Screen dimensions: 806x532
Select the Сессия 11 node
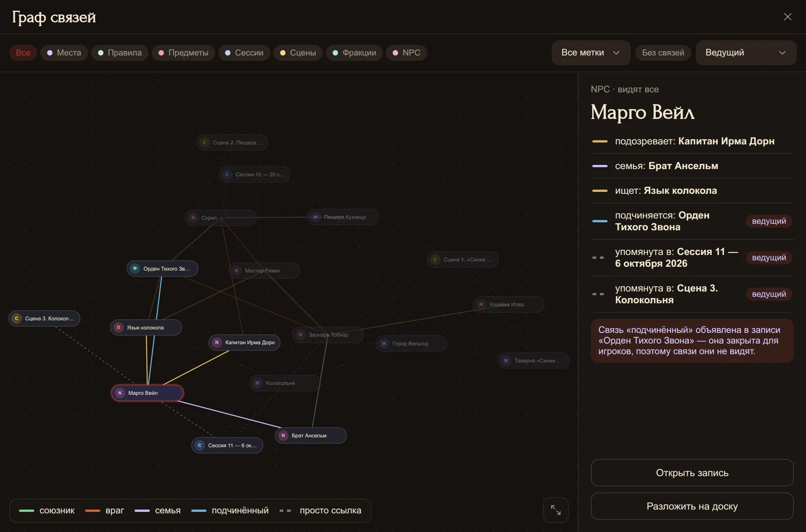tap(227, 445)
